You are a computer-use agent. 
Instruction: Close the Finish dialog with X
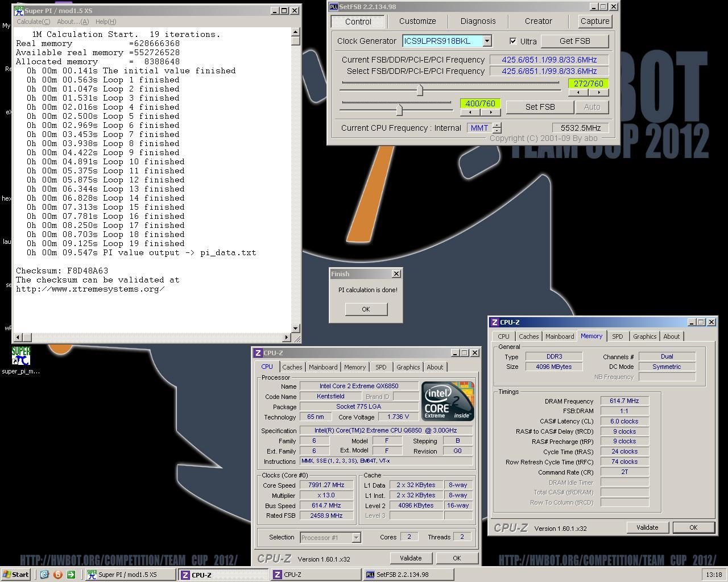[396, 274]
